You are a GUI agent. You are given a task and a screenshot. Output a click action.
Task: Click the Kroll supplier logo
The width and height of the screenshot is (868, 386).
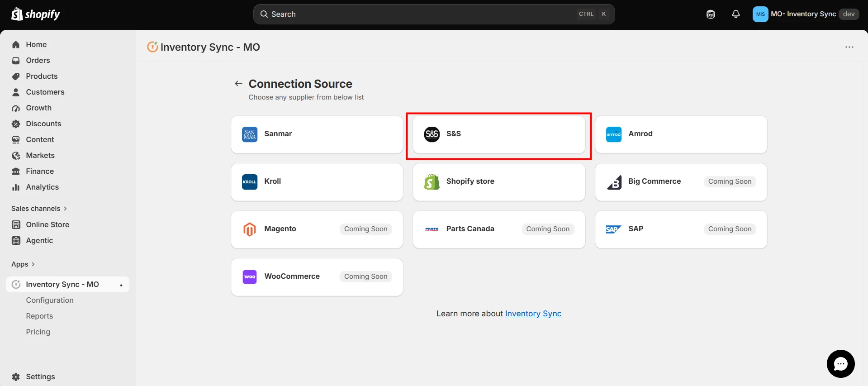(x=250, y=182)
